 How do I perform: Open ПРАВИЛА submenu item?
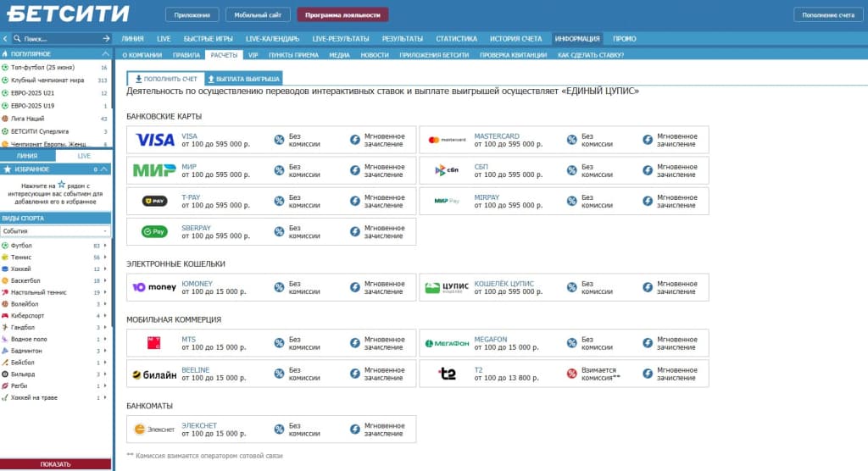(186, 55)
